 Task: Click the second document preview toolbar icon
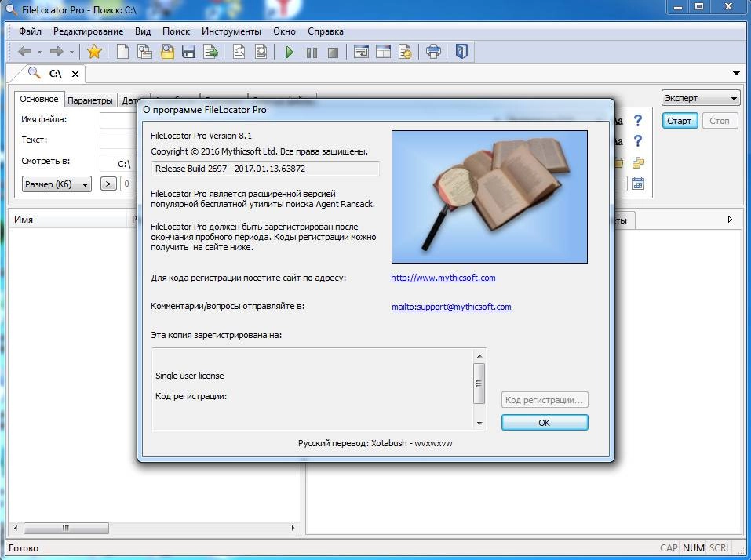point(261,51)
